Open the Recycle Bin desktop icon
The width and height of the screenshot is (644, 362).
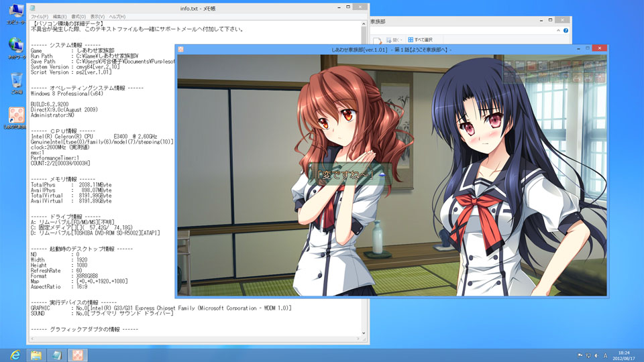16,83
